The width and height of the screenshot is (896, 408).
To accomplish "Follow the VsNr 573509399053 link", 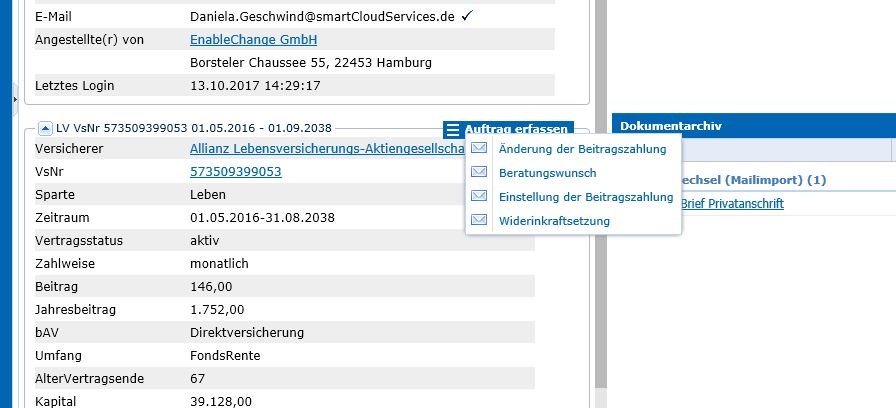I will (x=235, y=172).
